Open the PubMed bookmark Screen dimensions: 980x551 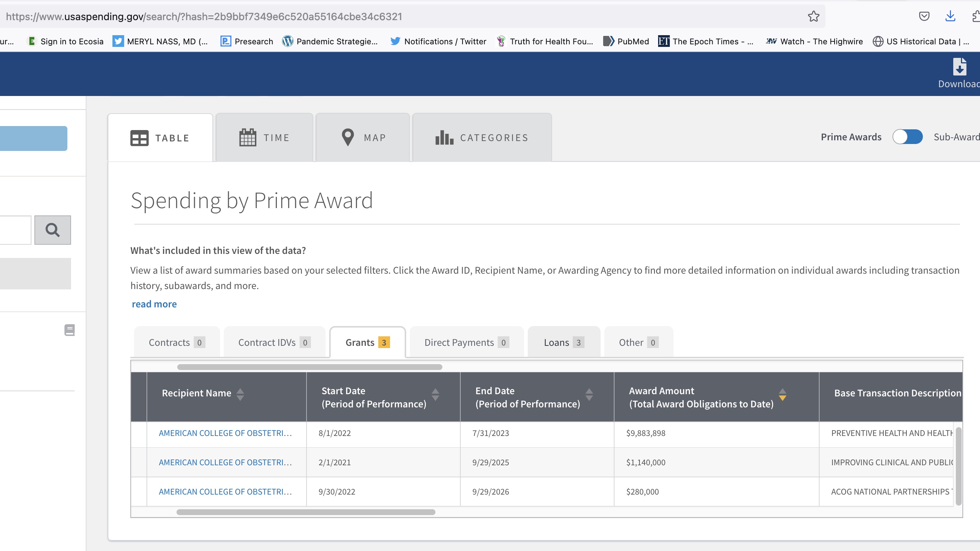pos(626,41)
